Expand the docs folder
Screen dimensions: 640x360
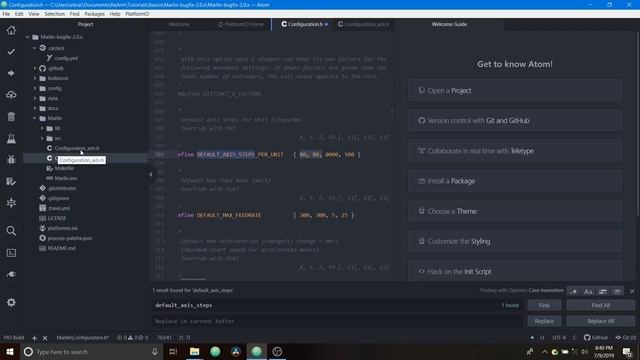click(x=35, y=108)
